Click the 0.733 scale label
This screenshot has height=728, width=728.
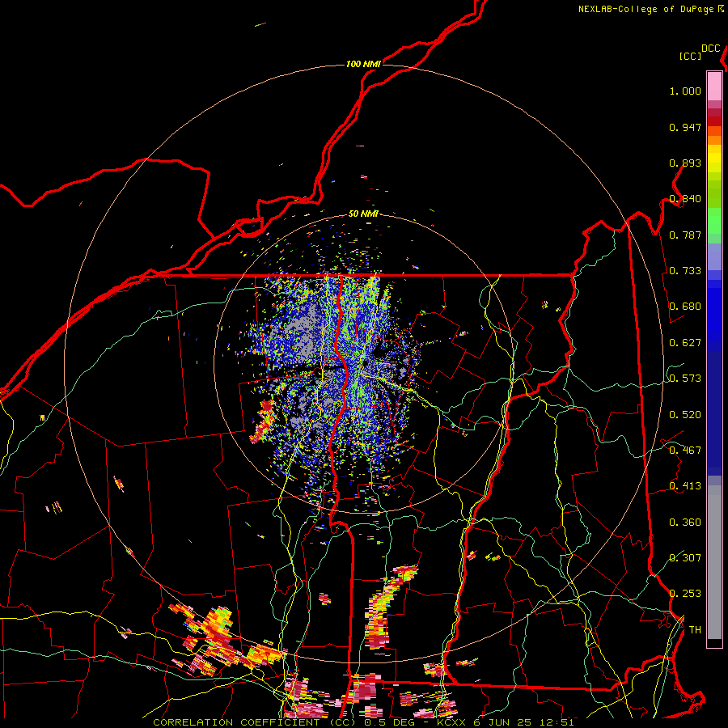pos(685,271)
